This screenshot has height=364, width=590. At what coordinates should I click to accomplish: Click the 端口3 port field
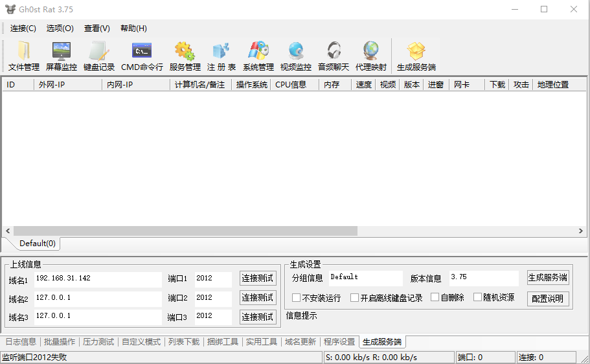[x=213, y=317]
